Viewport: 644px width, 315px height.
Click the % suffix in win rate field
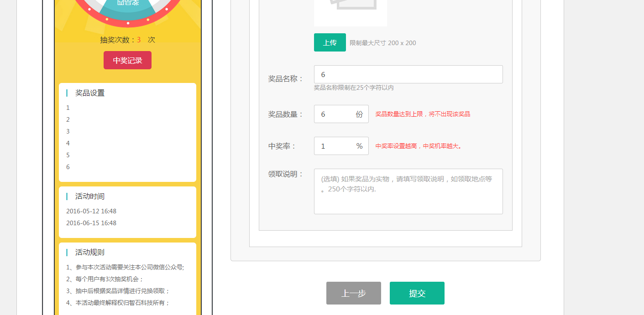coord(360,146)
